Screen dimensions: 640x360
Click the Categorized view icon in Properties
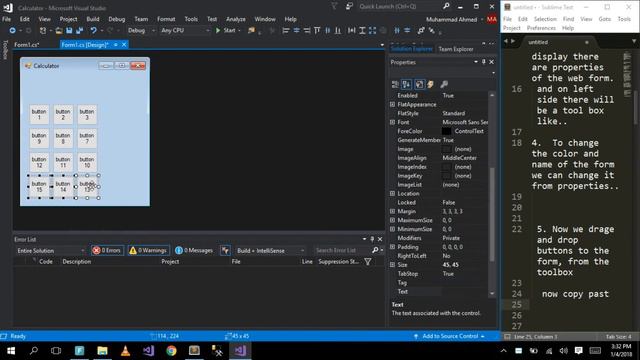[x=395, y=84]
